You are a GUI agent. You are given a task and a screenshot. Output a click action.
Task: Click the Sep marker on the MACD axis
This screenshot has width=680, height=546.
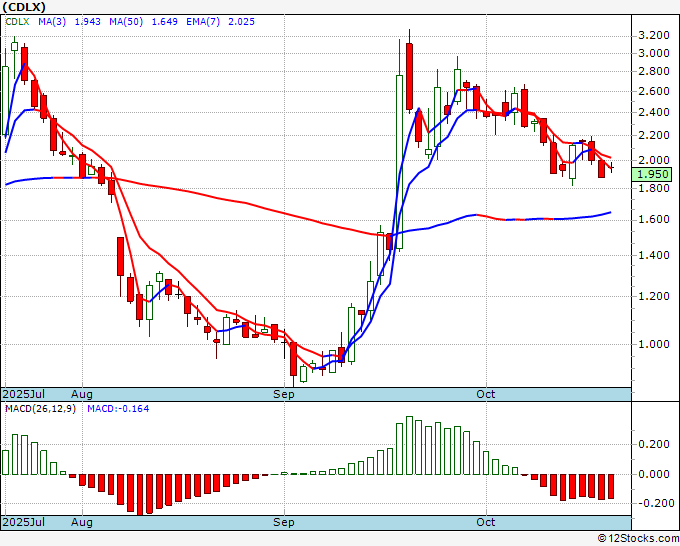coord(285,522)
